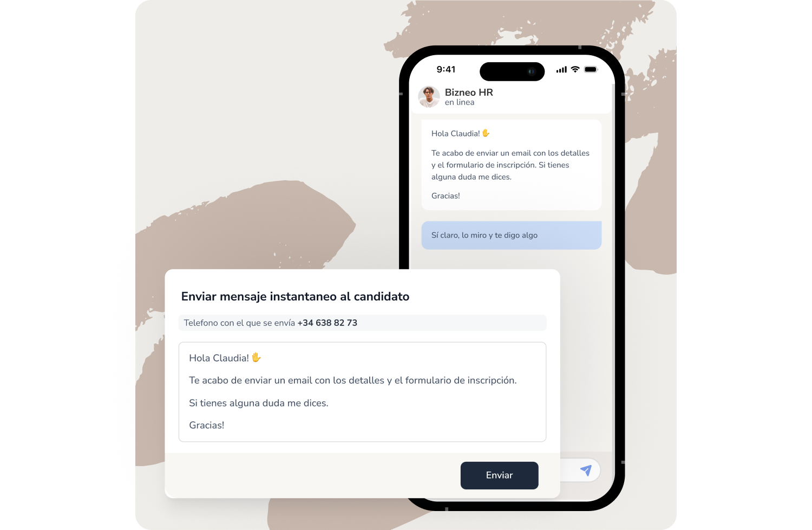The image size is (812, 530).
Task: Tap the blue reply bubble 'Sí claro'
Action: 512,235
